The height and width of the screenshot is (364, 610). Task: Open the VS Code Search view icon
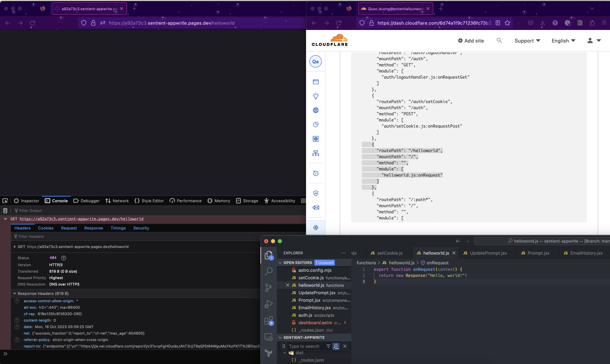click(269, 271)
